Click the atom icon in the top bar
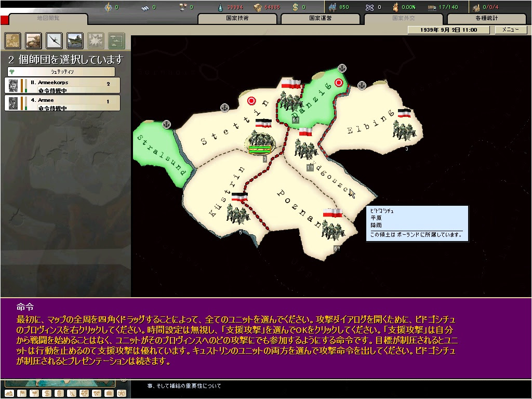 (x=369, y=7)
